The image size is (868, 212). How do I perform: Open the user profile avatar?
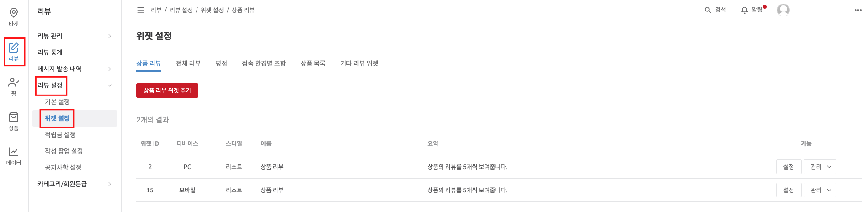pyautogui.click(x=783, y=10)
